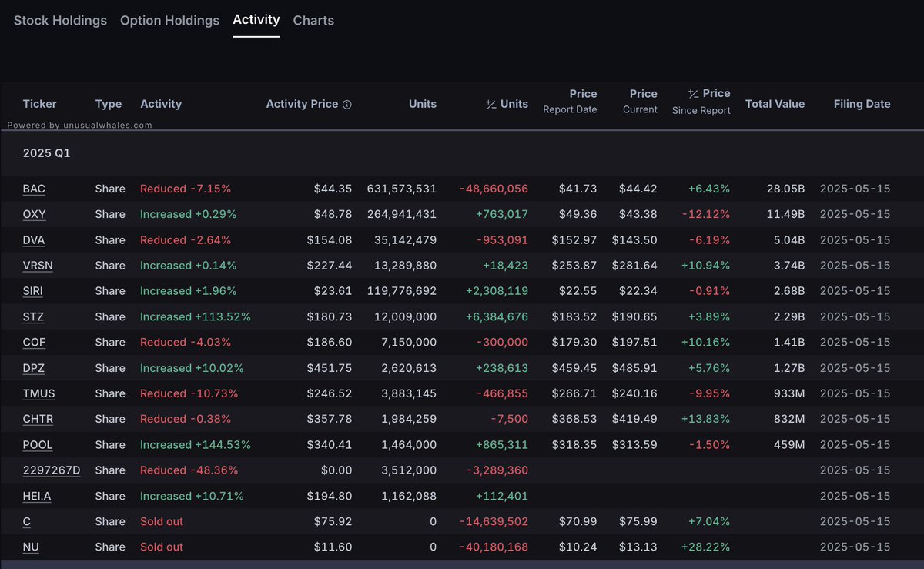Click the info icon beside Activity Price
Screen dimensions: 924x569
point(346,105)
